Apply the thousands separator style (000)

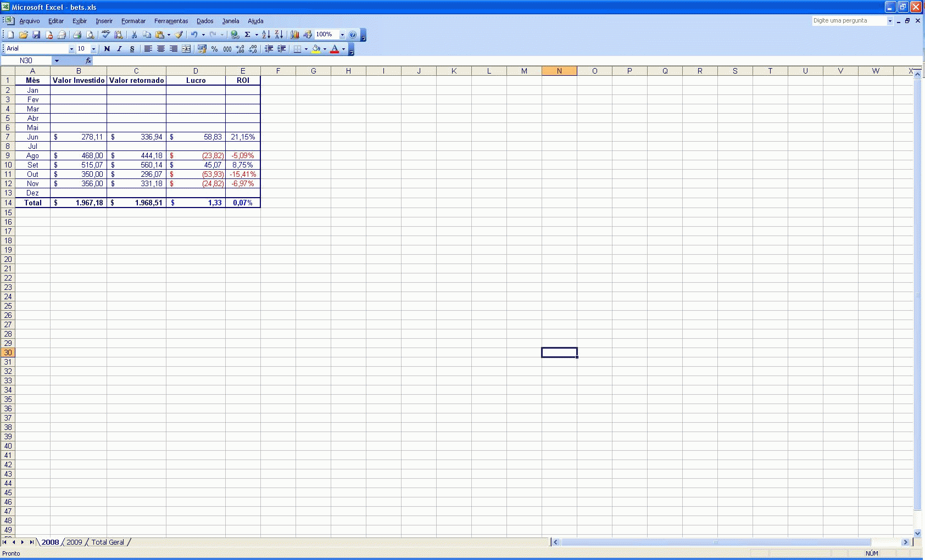[227, 49]
